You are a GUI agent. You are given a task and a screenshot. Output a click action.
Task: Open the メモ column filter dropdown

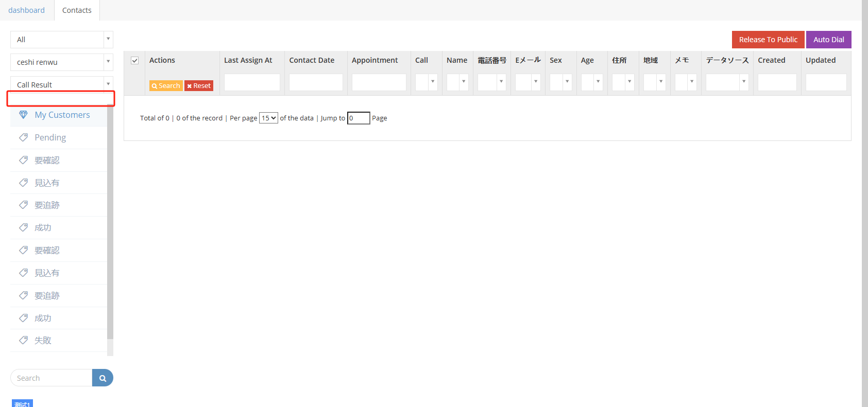(686, 82)
